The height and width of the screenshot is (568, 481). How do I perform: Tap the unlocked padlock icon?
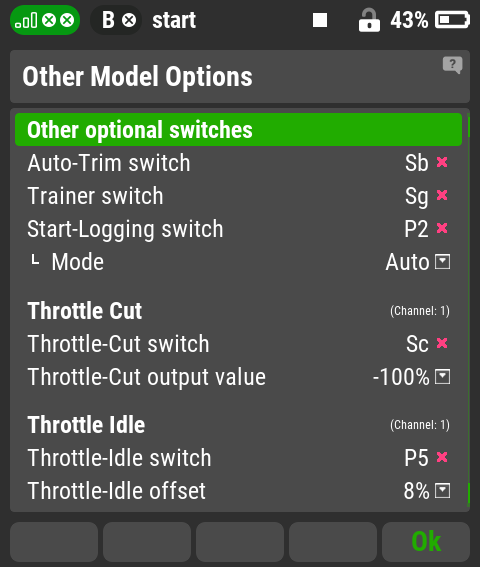click(369, 20)
